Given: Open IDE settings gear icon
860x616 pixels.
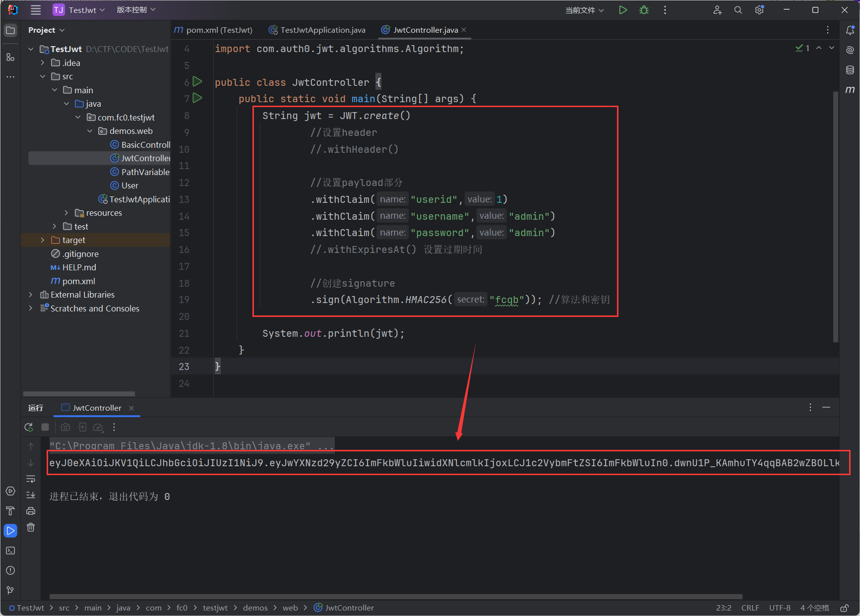Looking at the screenshot, I should click(x=759, y=10).
